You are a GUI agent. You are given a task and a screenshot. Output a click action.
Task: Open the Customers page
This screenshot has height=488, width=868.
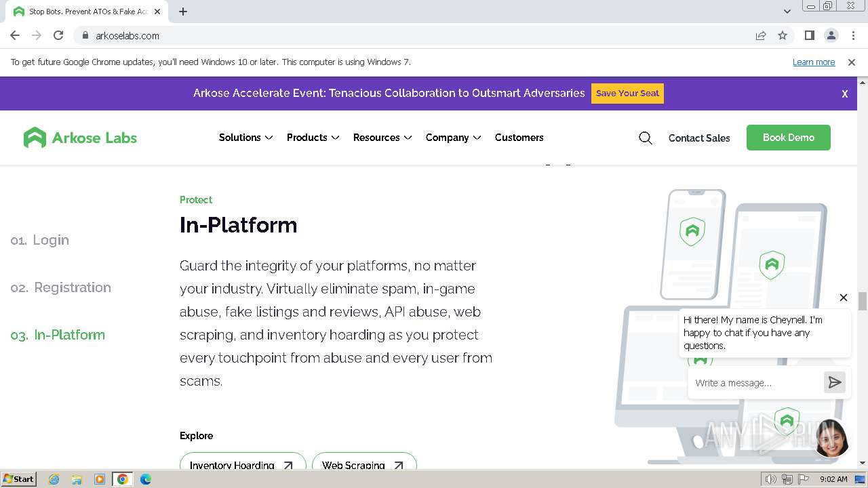coord(519,138)
